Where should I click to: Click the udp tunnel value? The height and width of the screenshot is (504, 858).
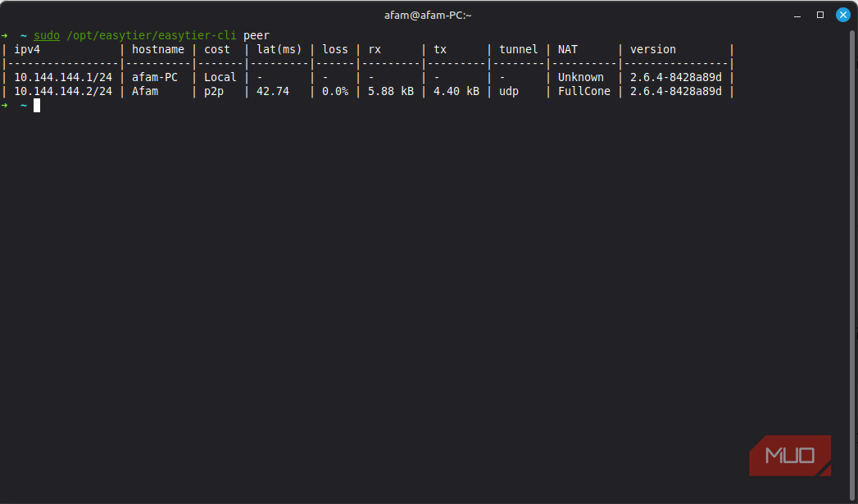509,92
